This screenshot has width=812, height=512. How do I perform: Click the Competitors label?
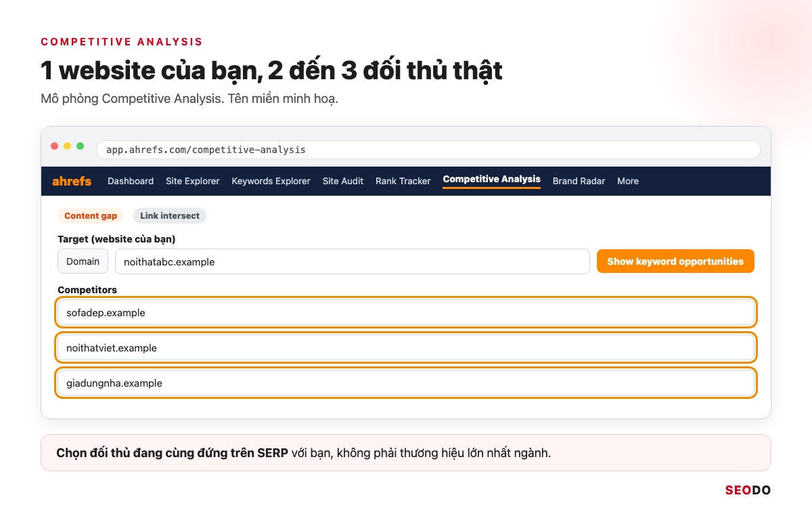point(87,290)
